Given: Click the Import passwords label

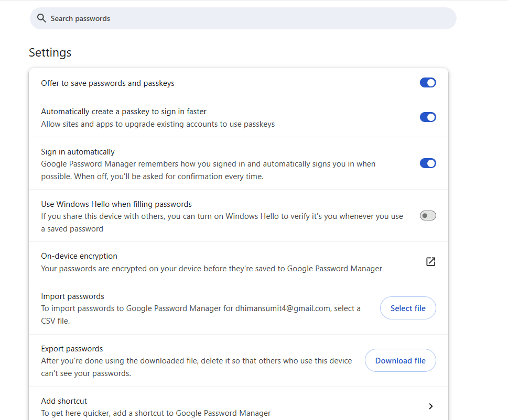Looking at the screenshot, I should pyautogui.click(x=72, y=296).
